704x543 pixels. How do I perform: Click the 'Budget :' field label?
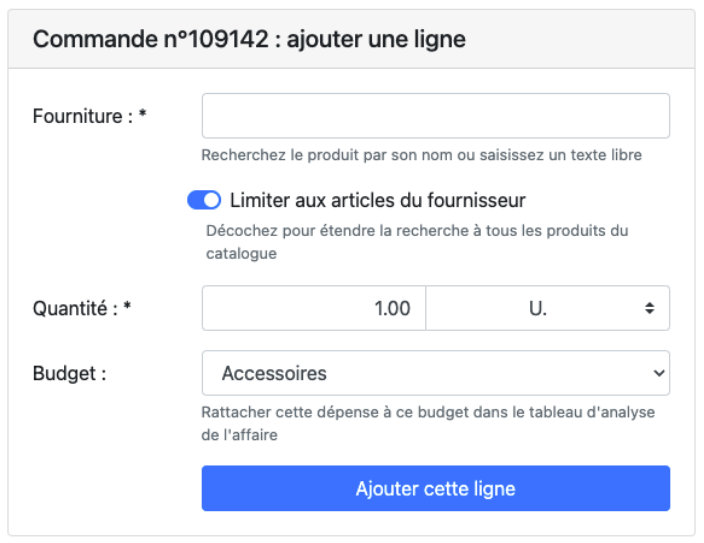pyautogui.click(x=70, y=373)
